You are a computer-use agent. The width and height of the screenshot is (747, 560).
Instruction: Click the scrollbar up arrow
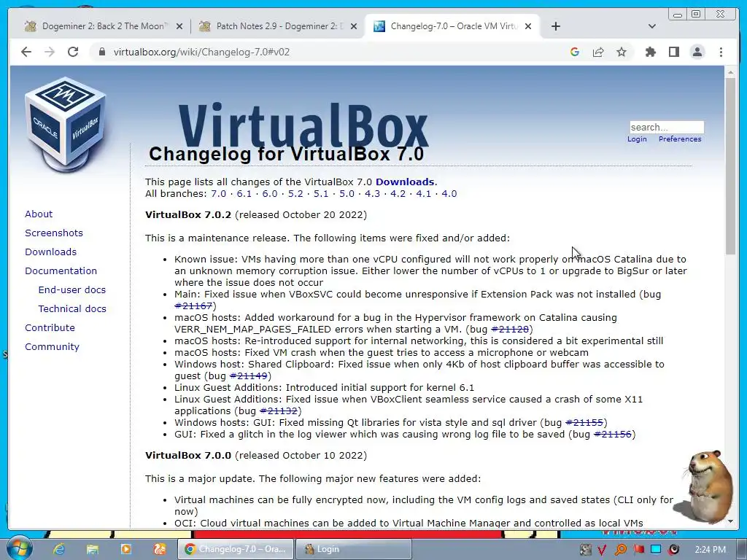coord(731,72)
